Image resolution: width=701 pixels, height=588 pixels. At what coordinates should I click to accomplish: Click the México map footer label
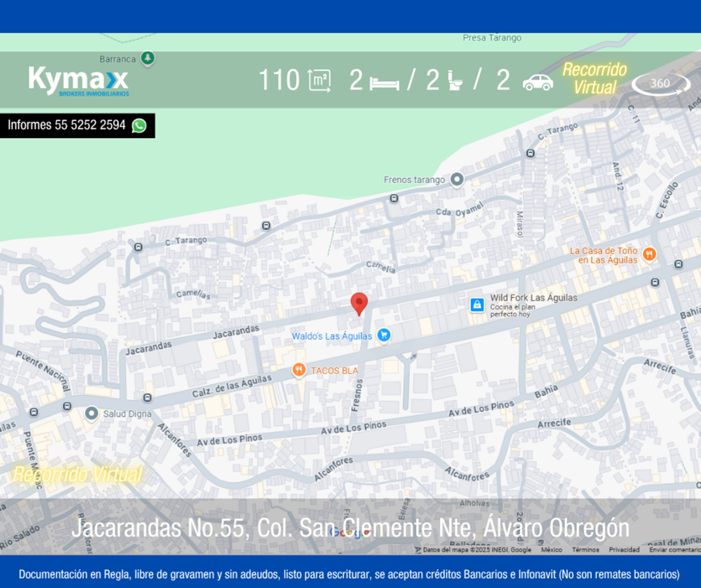tap(551, 549)
